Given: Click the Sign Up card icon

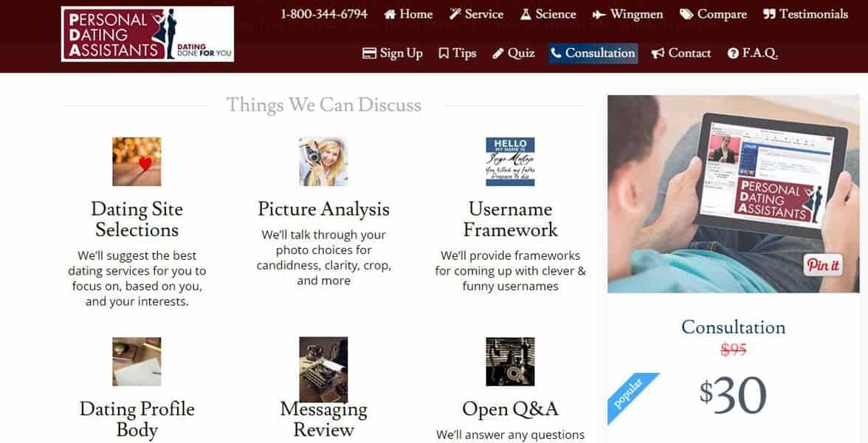Looking at the screenshot, I should 368,52.
